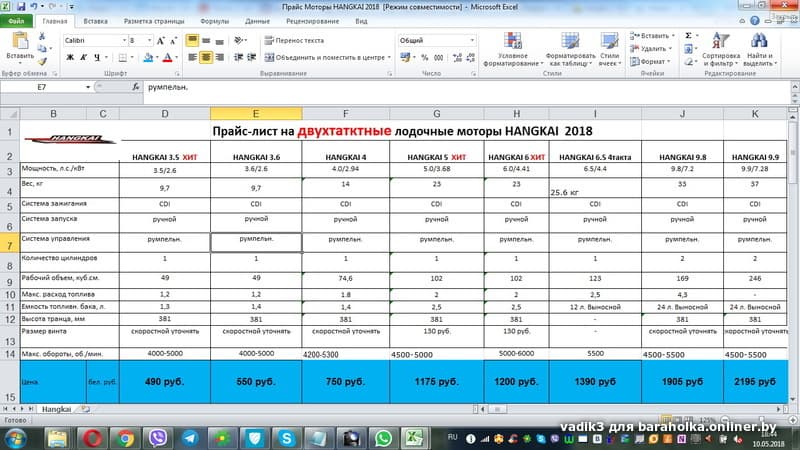Click the Paste (Вставить) clipboard icon
The width and height of the screenshot is (800, 450).
tap(20, 42)
